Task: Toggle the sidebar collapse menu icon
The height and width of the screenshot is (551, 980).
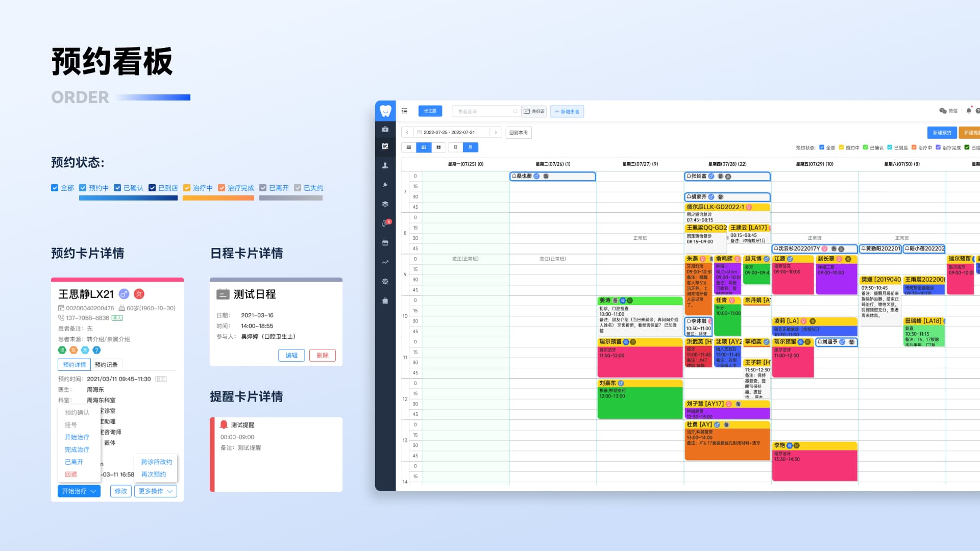Action: coord(404,111)
